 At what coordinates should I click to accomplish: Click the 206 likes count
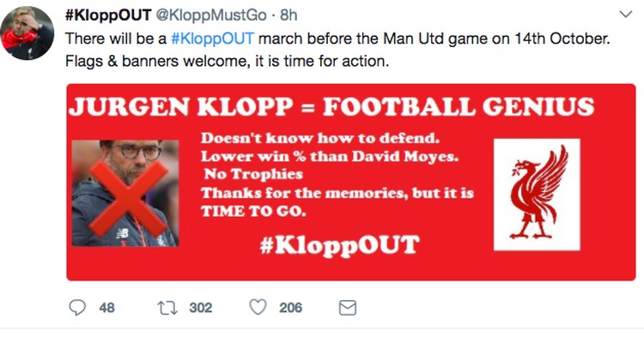pos(291,308)
